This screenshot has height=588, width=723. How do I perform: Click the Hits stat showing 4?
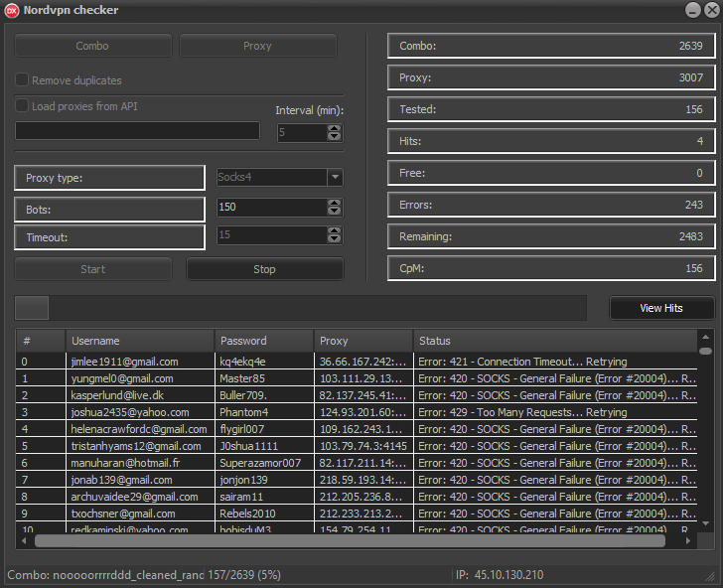551,141
